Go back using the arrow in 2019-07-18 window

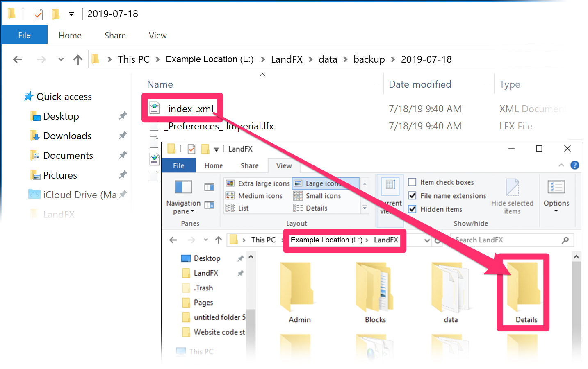coord(18,59)
